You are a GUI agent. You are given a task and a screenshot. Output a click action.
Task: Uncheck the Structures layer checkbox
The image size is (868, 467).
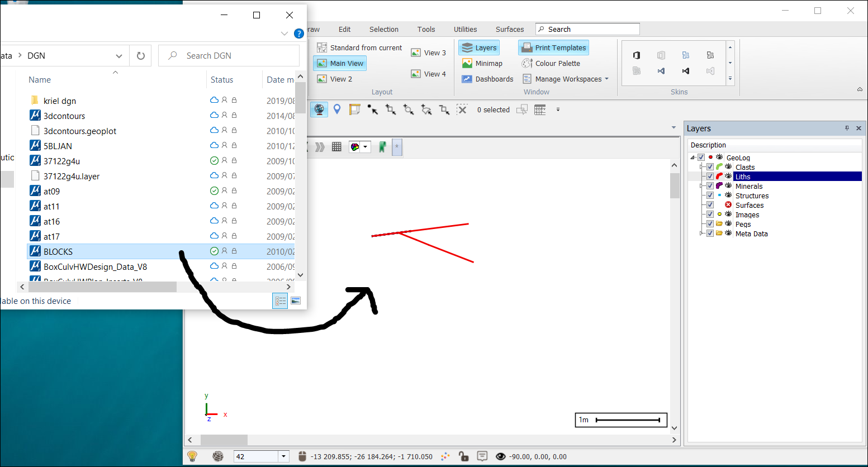(710, 196)
